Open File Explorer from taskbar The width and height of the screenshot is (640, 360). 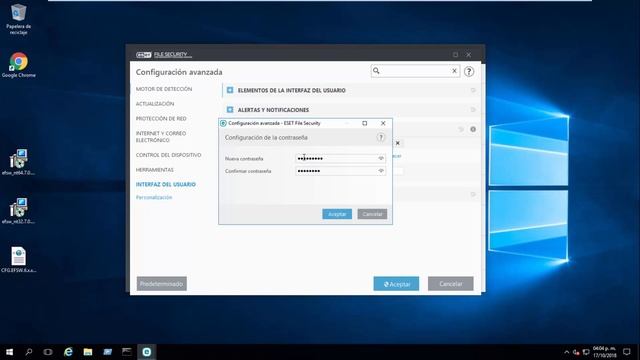tap(88, 352)
